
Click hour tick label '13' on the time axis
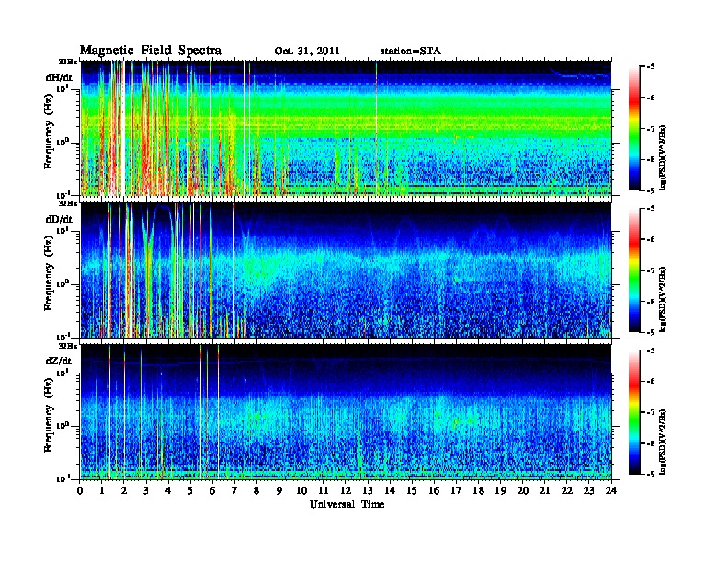pos(369,490)
